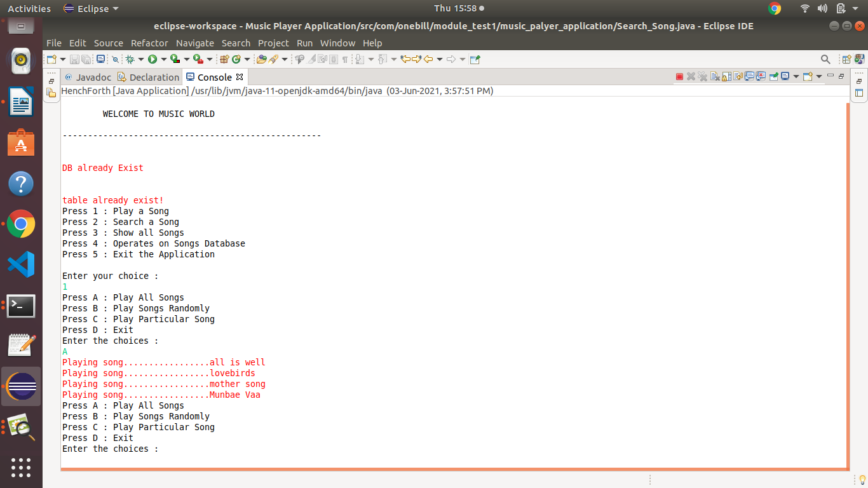Screen dimensions: 868x488
Task: Click Activities in top bar
Action: coord(29,8)
